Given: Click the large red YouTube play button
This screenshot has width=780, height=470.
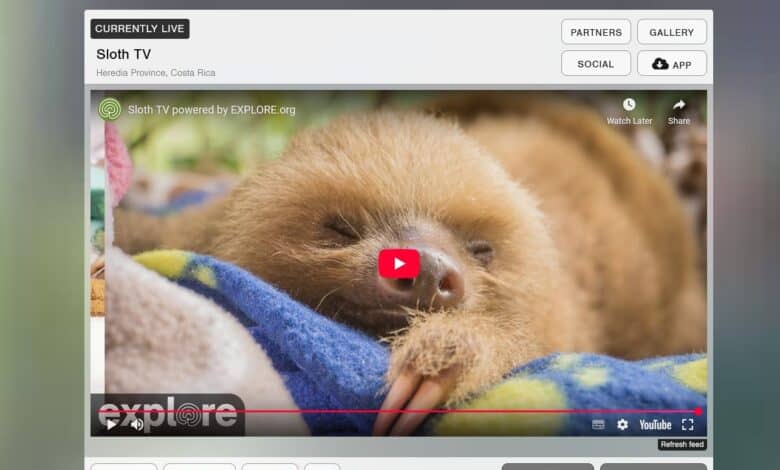Looking at the screenshot, I should pyautogui.click(x=399, y=264).
